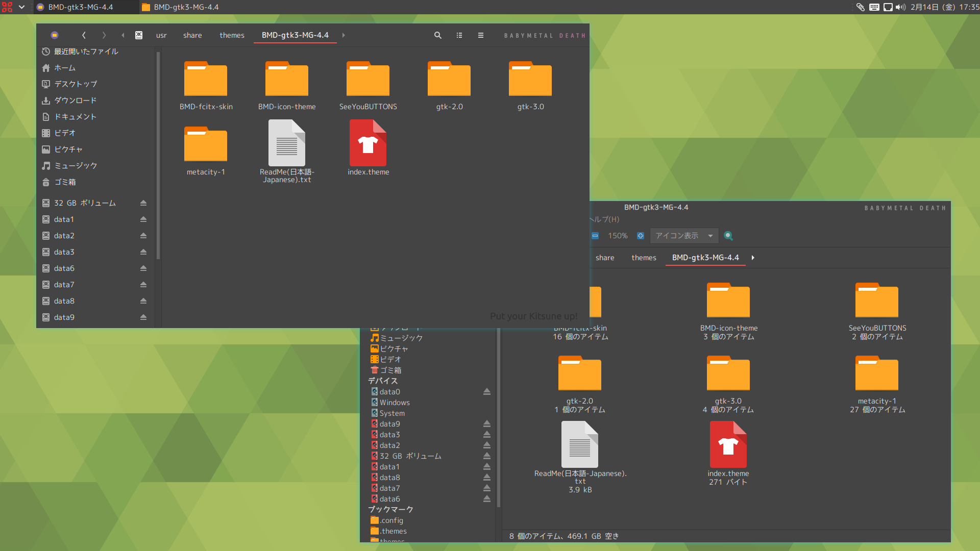This screenshot has width=980, height=551.
Task: Click BMD-gtk3-MG-4.4 in the front window path bar
Action: [x=295, y=35]
